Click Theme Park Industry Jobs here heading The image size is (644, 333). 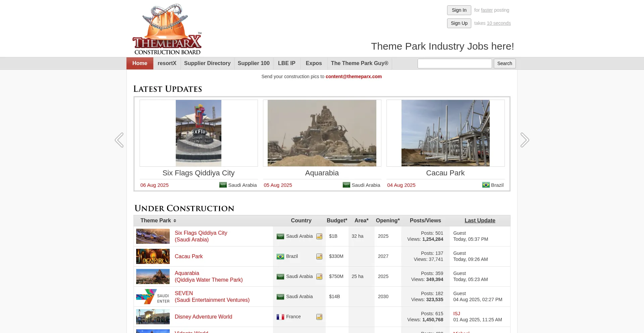pyautogui.click(x=442, y=46)
